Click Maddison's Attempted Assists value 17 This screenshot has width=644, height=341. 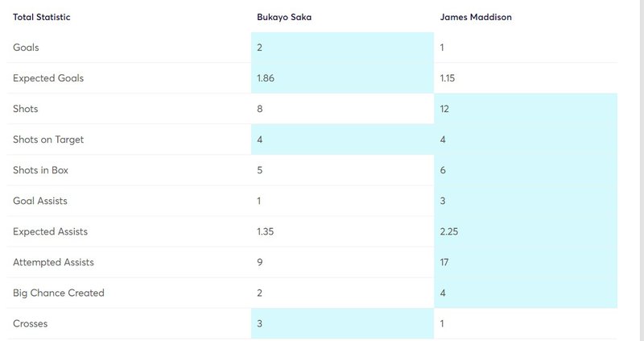(x=444, y=262)
